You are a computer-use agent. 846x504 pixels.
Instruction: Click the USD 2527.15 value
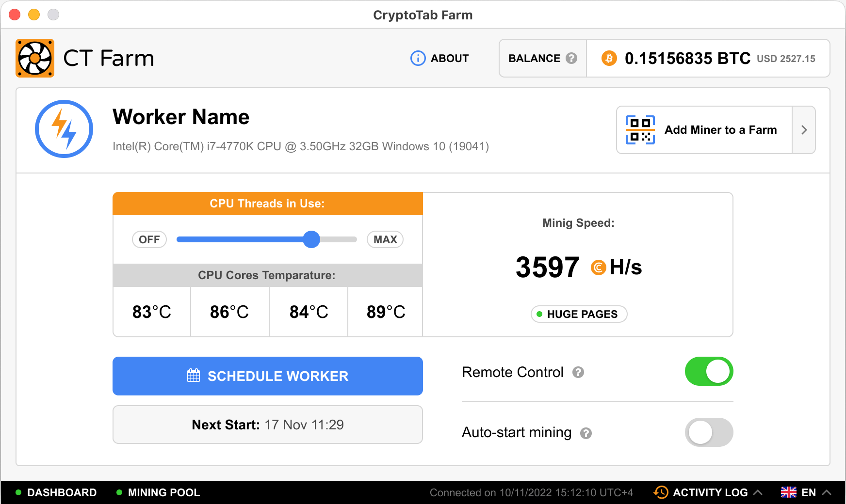[786, 59]
